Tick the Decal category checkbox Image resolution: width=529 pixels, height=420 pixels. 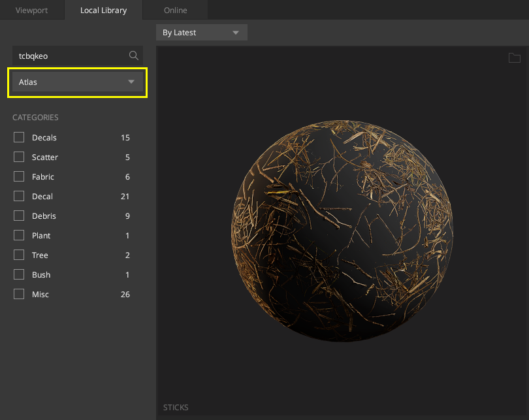19,196
